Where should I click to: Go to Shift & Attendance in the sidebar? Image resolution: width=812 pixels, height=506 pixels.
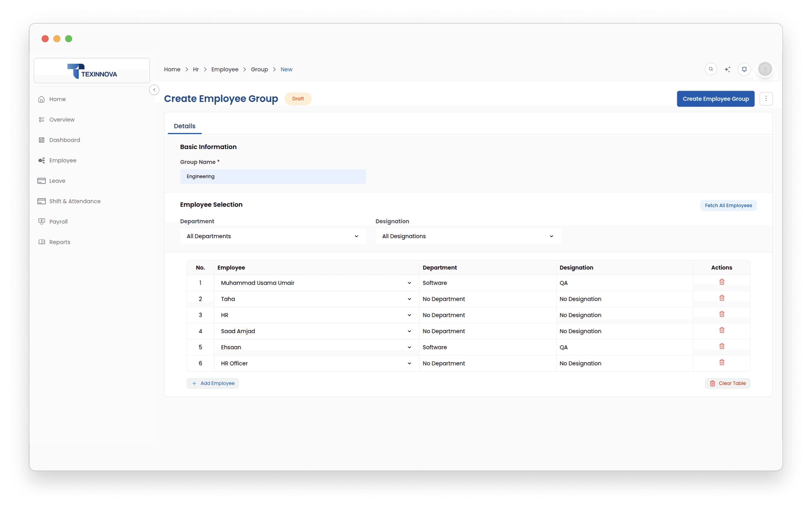[75, 201]
